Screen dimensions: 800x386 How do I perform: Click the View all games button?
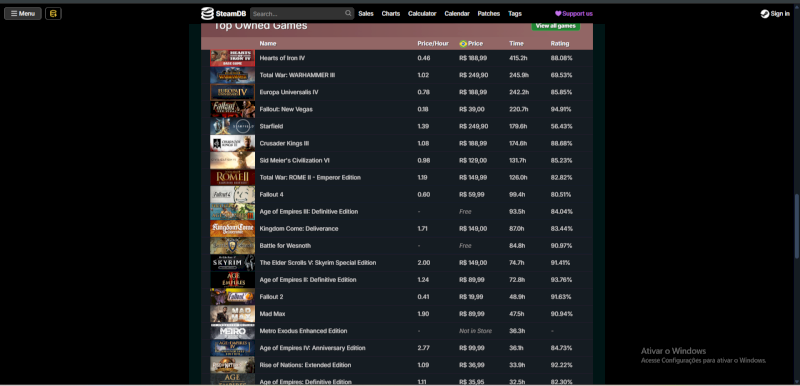pos(556,26)
